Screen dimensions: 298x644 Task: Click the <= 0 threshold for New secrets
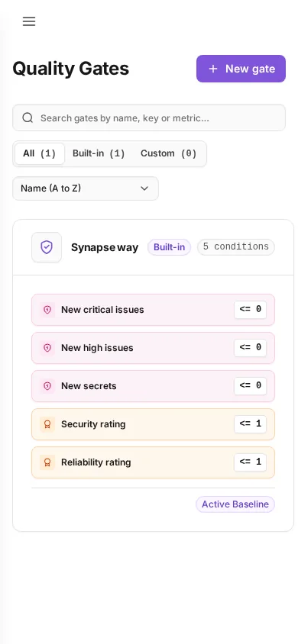[x=251, y=386]
